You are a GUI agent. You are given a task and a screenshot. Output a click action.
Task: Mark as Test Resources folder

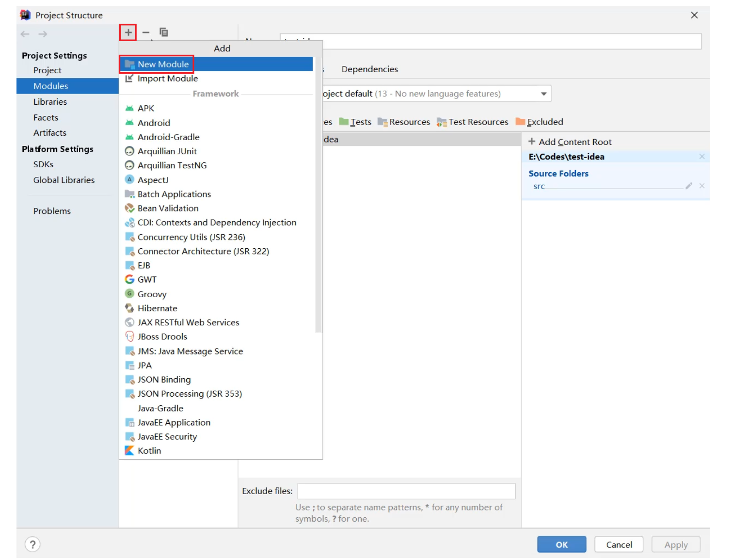click(x=473, y=122)
